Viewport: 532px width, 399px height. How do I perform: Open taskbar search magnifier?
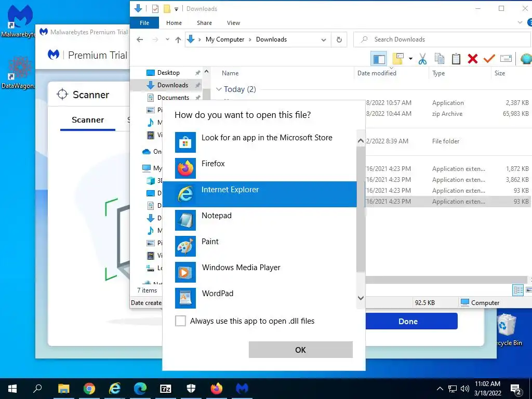click(x=37, y=389)
